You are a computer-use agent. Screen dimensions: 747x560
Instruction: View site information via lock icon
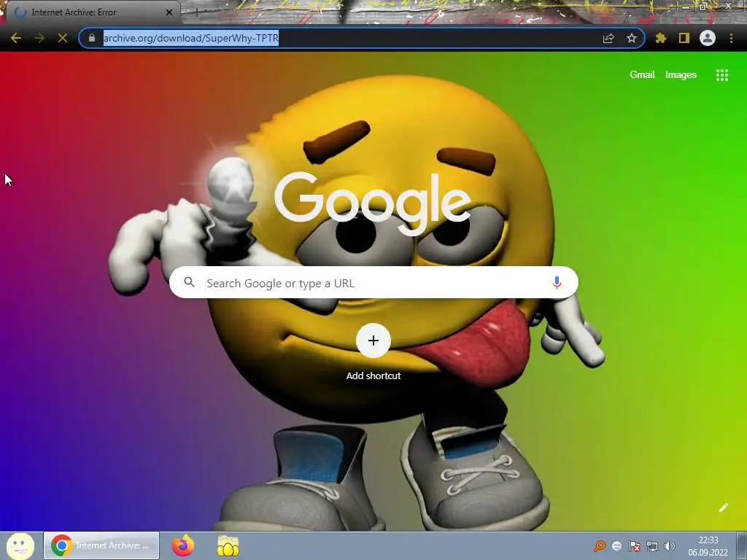pos(92,38)
